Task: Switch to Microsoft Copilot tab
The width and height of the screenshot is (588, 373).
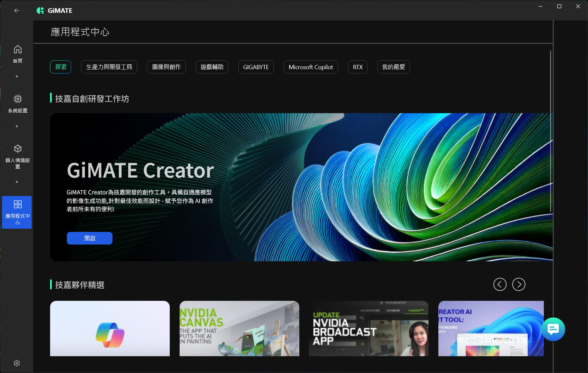Action: 311,67
